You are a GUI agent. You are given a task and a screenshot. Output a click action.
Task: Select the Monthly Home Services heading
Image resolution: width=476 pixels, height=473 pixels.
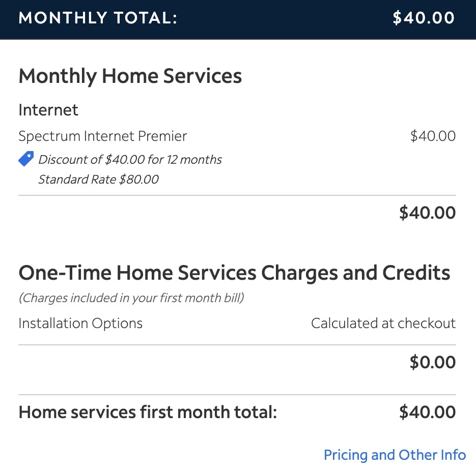(x=130, y=76)
